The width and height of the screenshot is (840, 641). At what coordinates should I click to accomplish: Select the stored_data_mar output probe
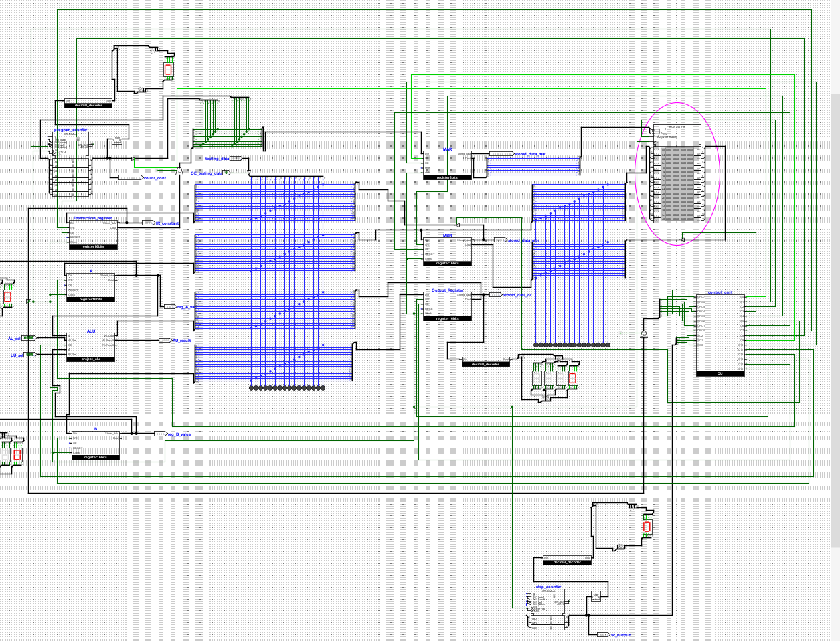pos(502,153)
